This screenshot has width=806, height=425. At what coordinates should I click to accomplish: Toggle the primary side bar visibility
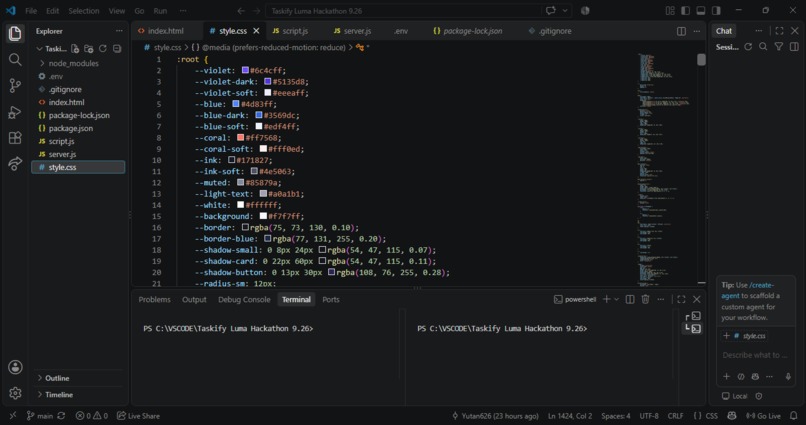pyautogui.click(x=685, y=10)
